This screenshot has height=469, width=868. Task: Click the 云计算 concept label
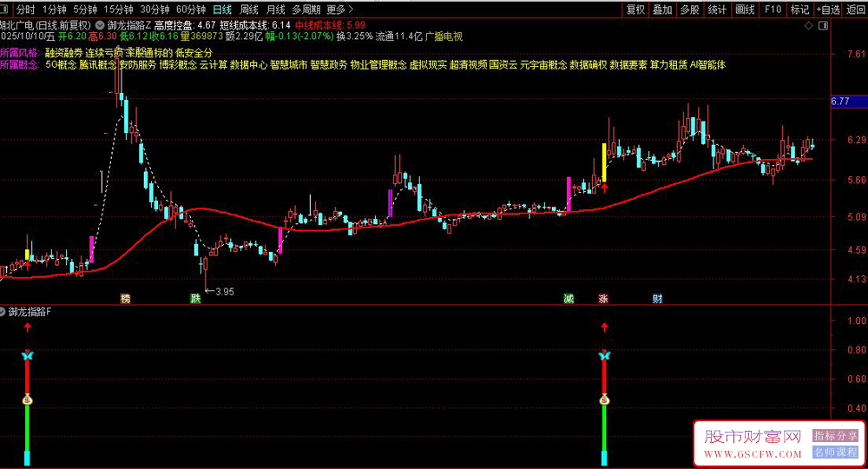pos(214,65)
